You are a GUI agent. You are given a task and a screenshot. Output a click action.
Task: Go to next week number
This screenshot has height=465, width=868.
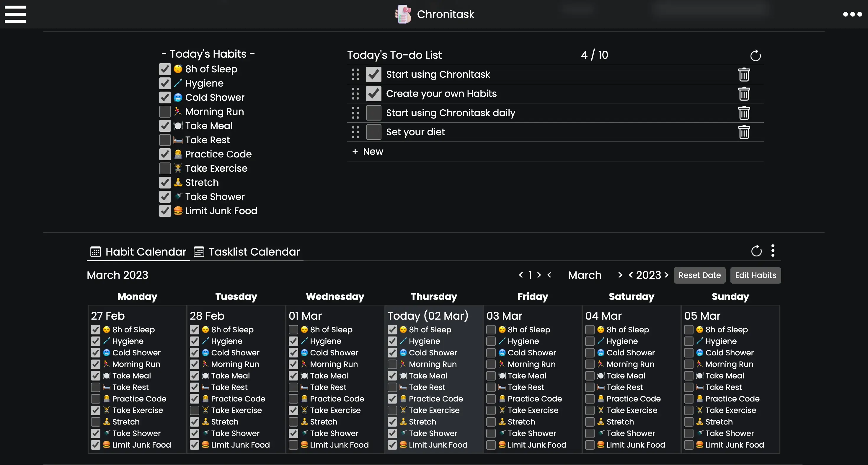(x=539, y=275)
